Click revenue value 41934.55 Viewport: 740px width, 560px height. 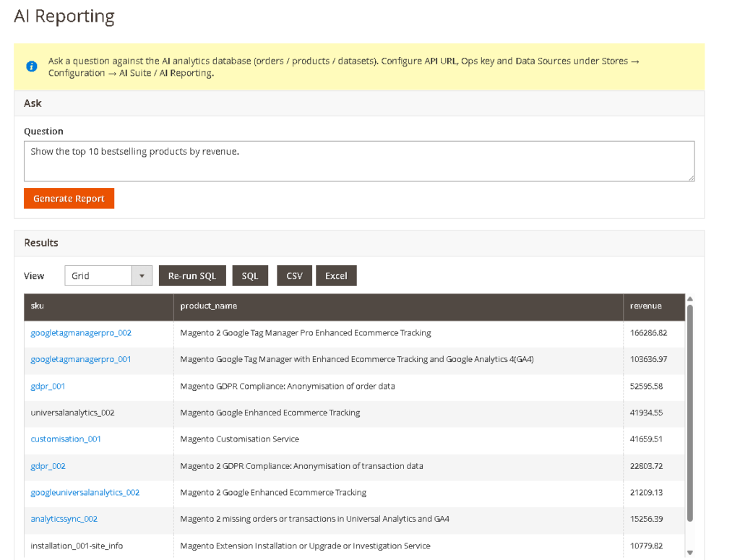[646, 413]
